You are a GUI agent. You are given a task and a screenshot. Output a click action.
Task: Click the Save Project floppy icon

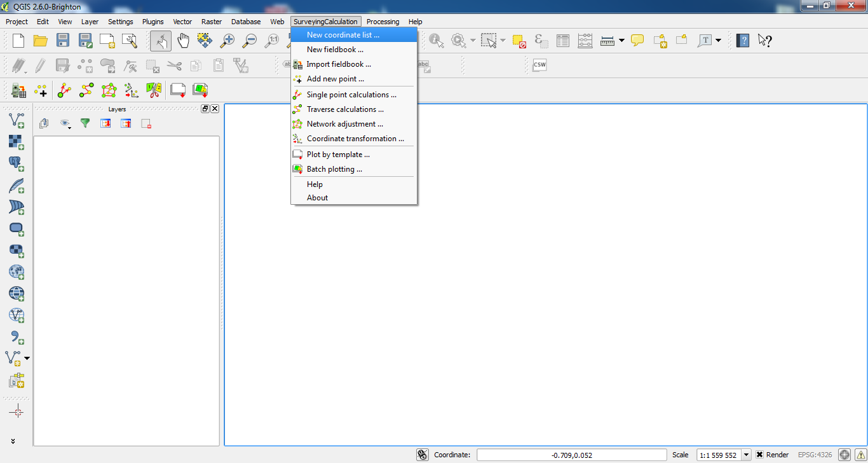[63, 41]
